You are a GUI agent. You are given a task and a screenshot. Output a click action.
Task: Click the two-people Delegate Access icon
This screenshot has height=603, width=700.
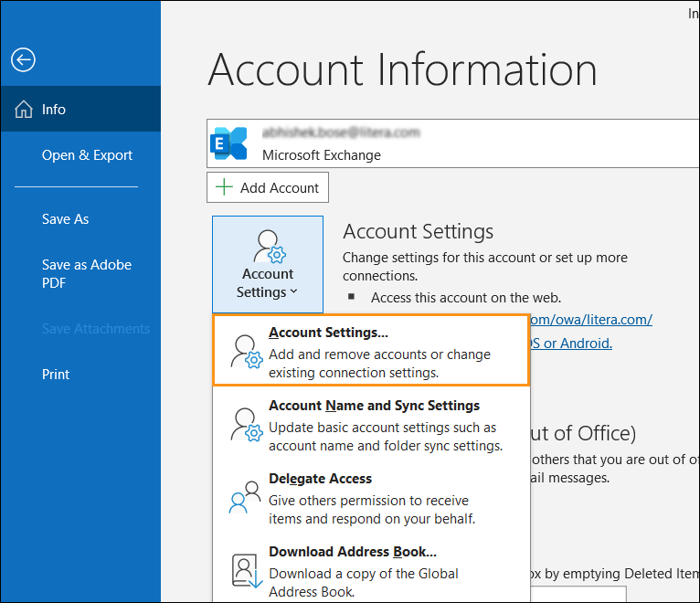(245, 497)
